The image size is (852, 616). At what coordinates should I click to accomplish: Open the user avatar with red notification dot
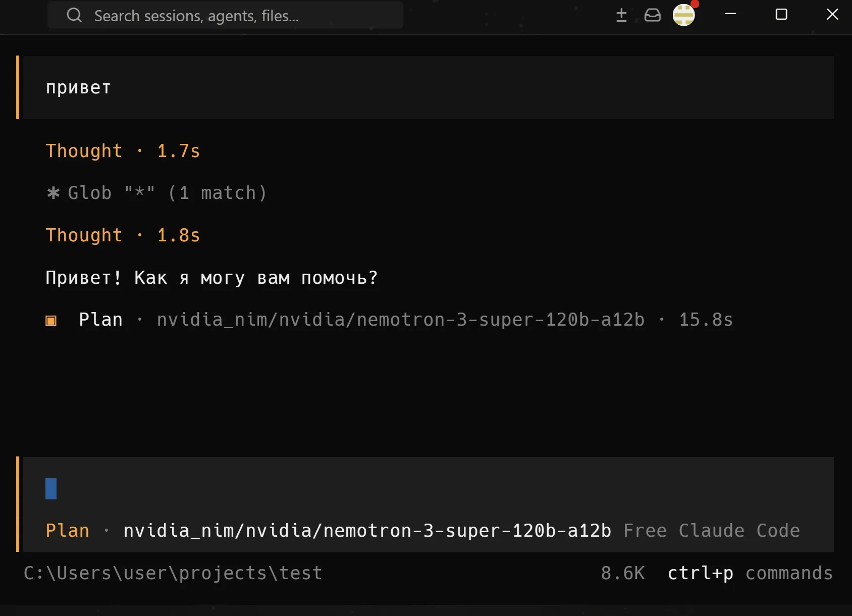[684, 14]
